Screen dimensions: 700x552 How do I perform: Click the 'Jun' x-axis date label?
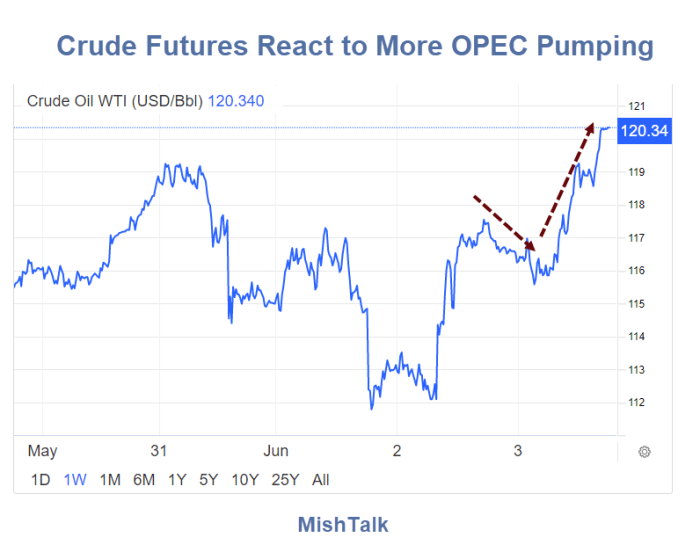click(x=275, y=451)
